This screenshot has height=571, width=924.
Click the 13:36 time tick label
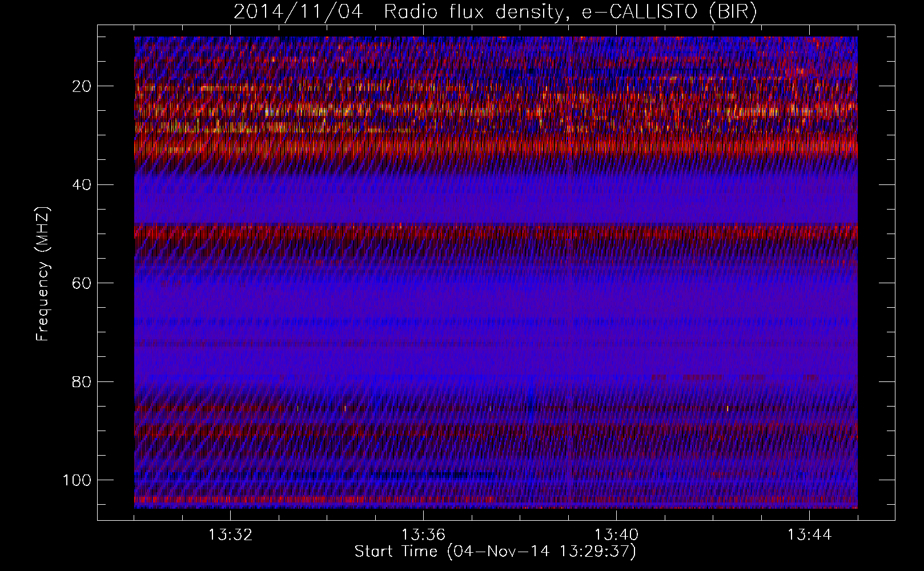pyautogui.click(x=423, y=535)
